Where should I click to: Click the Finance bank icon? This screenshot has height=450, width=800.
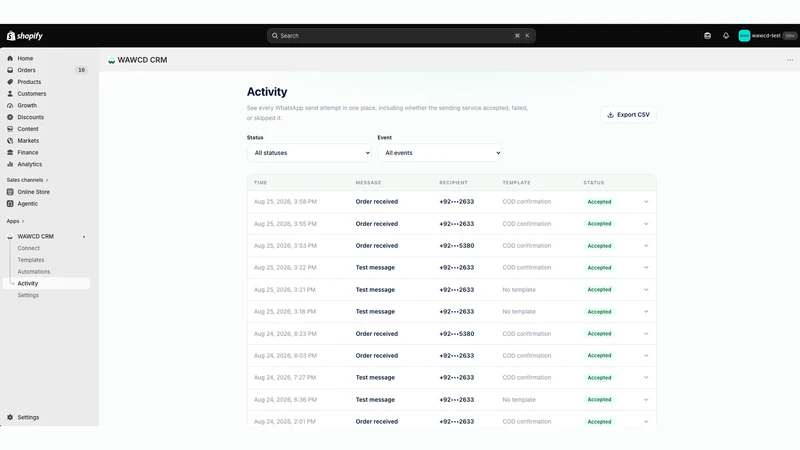(10, 152)
